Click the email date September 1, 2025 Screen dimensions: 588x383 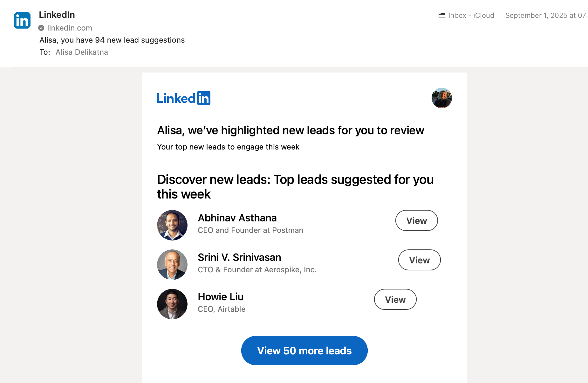tap(545, 16)
